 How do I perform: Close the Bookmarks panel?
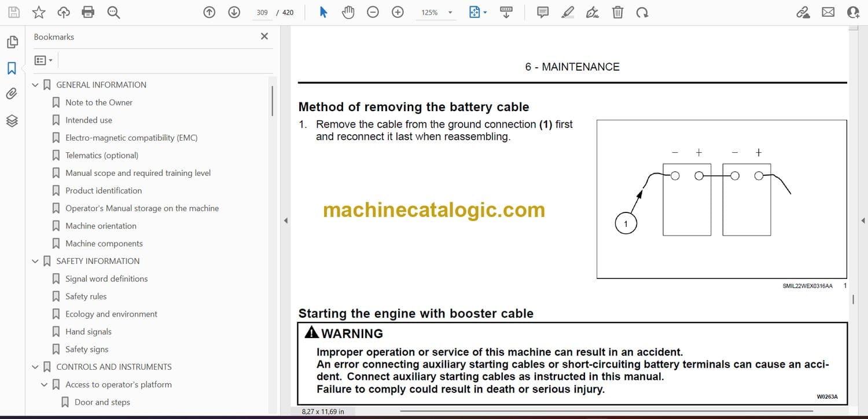[264, 36]
